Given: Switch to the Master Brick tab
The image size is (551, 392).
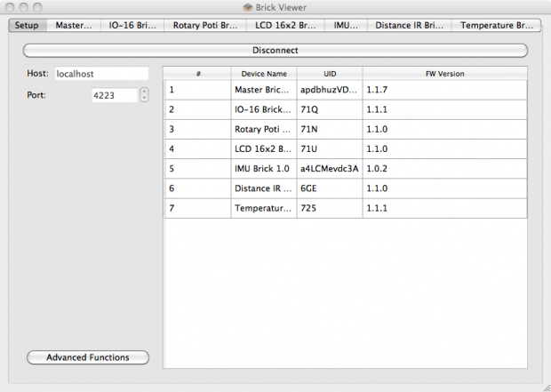Looking at the screenshot, I should (73, 25).
